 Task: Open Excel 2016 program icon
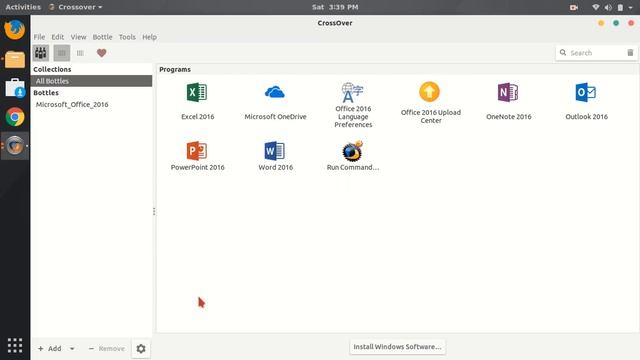[197, 93]
